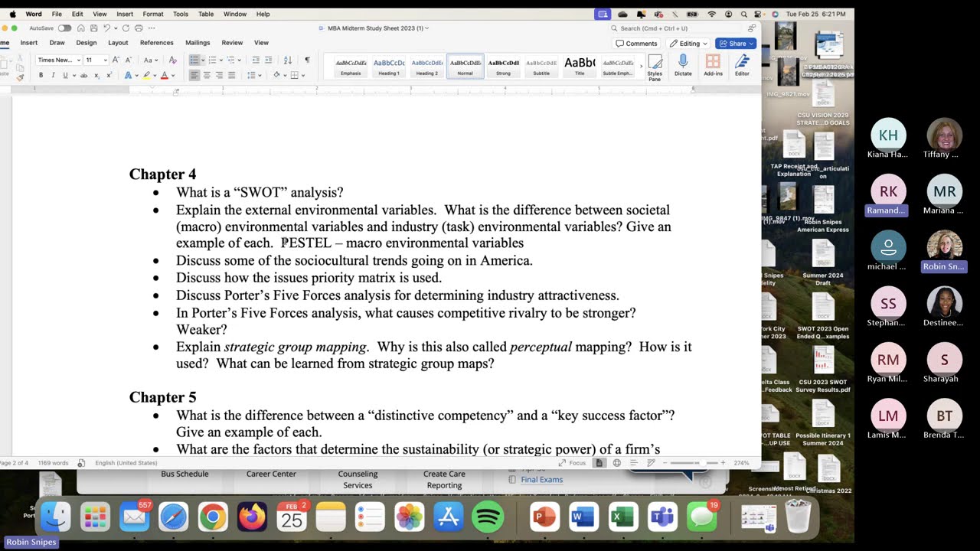Enable Focus mode in the status bar
Viewport: 980px width, 551px height.
(573, 463)
